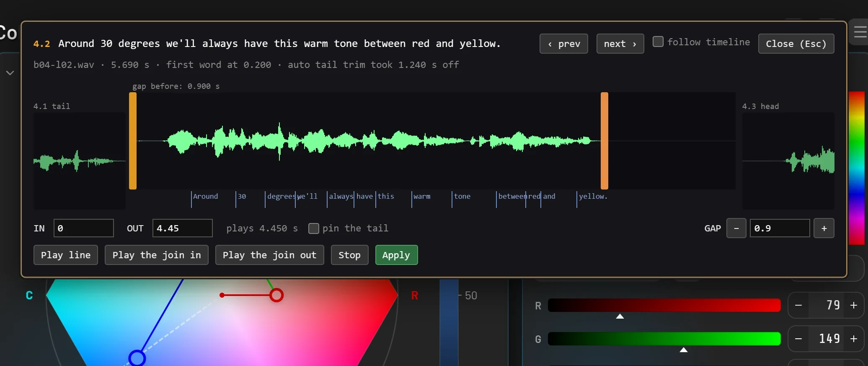Viewport: 868px width, 366px height.
Task: Click the 'red' word marker
Action: (533, 197)
